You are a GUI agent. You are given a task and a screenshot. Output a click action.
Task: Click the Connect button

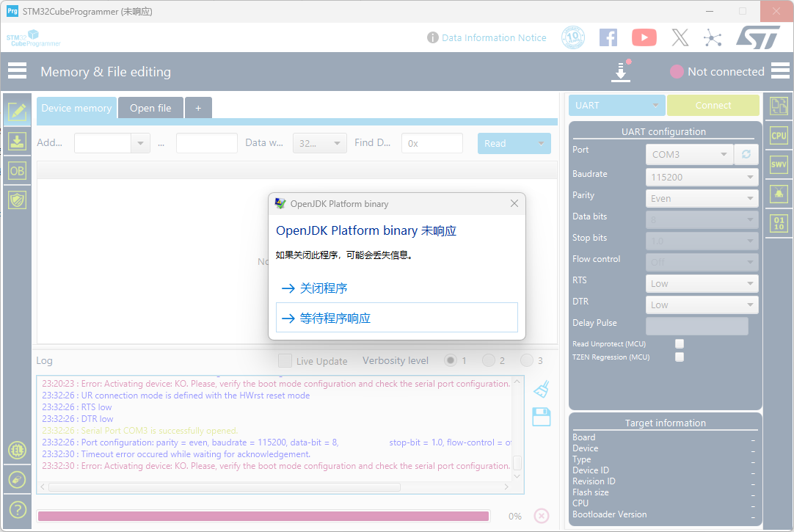(713, 105)
